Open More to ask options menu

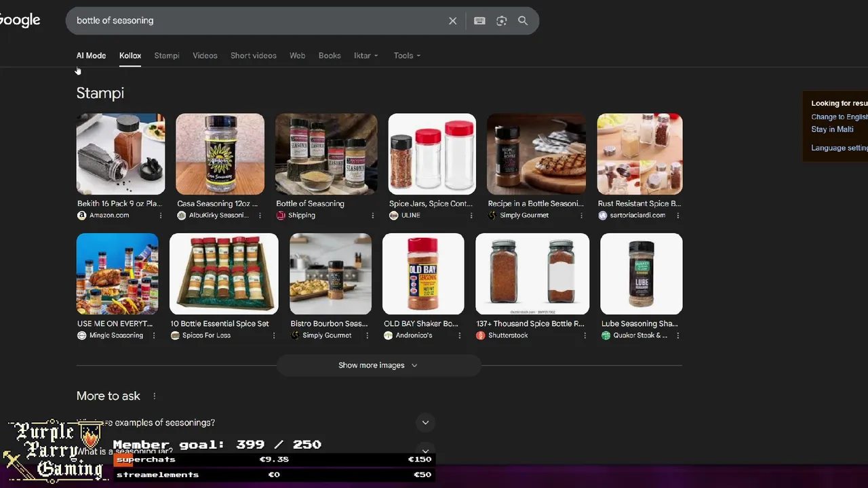[x=155, y=396]
